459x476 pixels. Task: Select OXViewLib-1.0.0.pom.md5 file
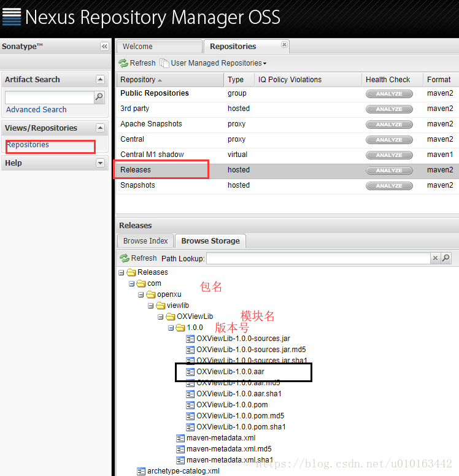(241, 416)
